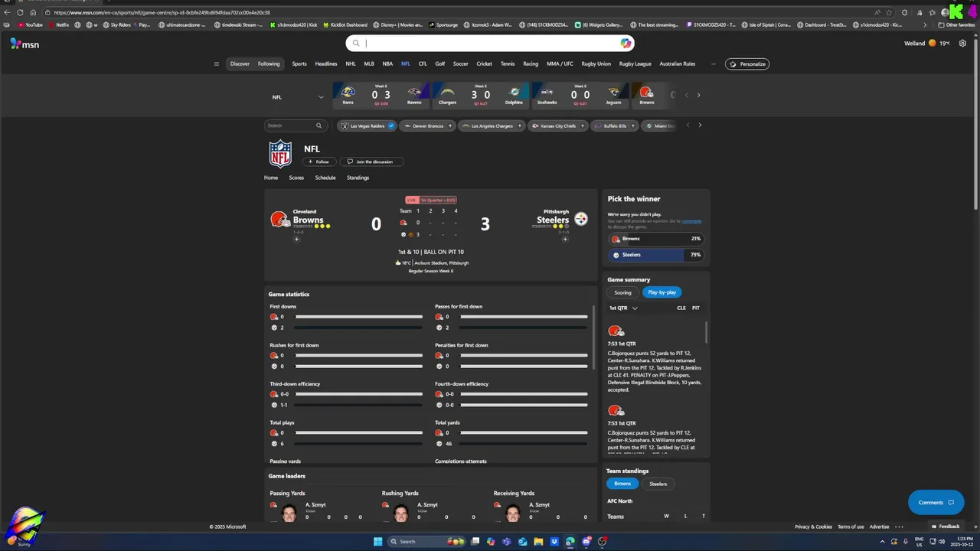Advance scores ticker with right arrow
Image resolution: width=980 pixels, height=551 pixels.
pyautogui.click(x=698, y=96)
